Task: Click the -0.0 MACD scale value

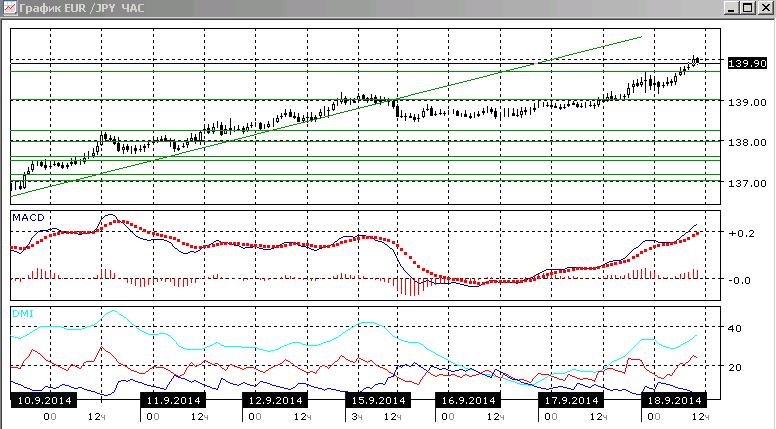Action: coord(739,280)
